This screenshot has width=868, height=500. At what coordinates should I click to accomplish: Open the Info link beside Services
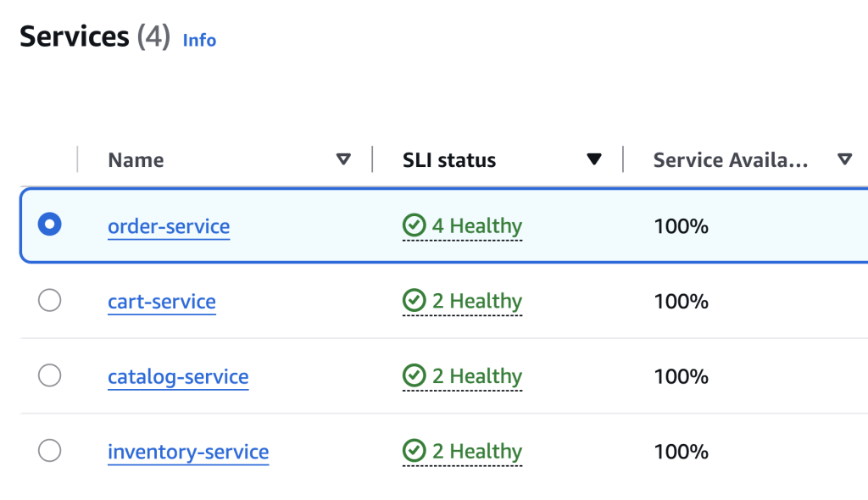pos(199,41)
